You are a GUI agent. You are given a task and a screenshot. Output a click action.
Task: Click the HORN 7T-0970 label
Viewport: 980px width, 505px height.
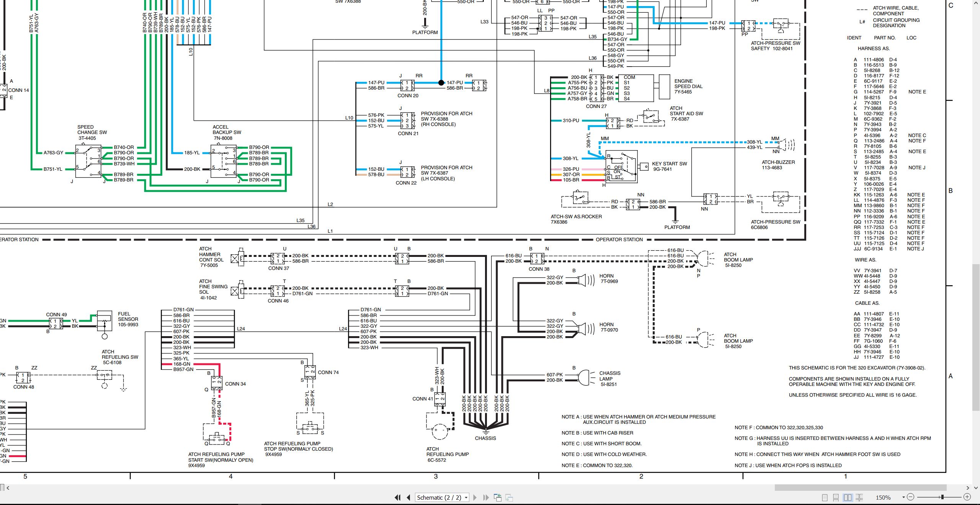tap(609, 327)
